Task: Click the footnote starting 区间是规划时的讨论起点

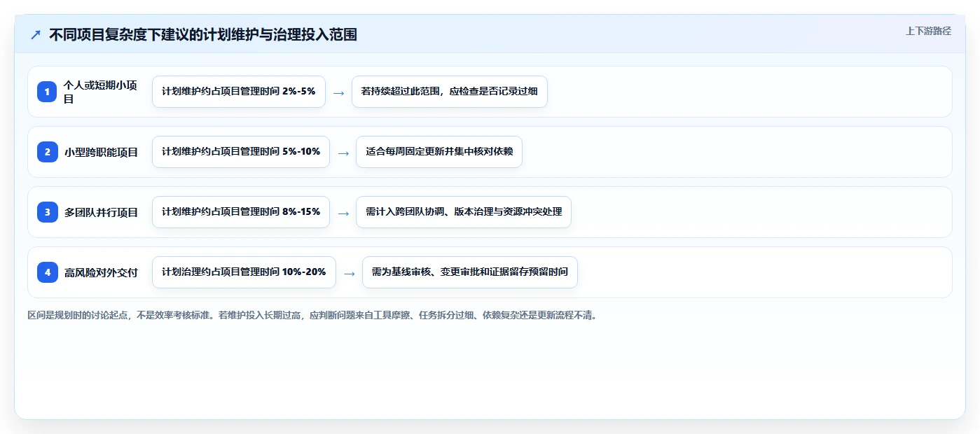Action: (312, 315)
